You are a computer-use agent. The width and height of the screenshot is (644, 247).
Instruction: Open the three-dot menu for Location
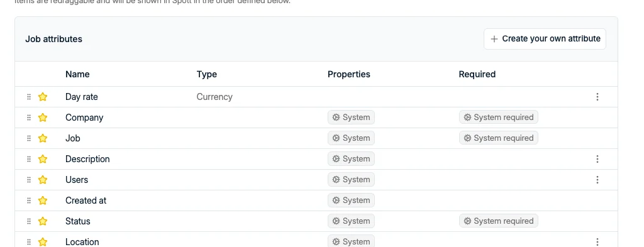(597, 242)
